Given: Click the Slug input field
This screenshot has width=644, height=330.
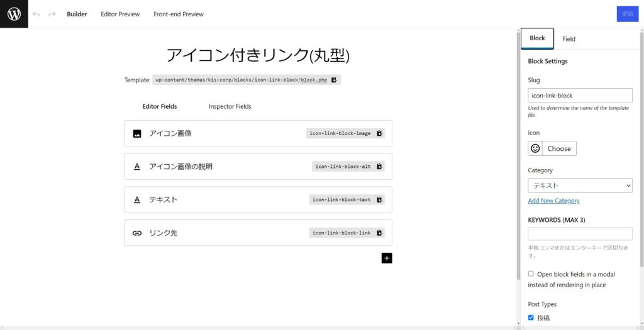Looking at the screenshot, I should pyautogui.click(x=580, y=95).
